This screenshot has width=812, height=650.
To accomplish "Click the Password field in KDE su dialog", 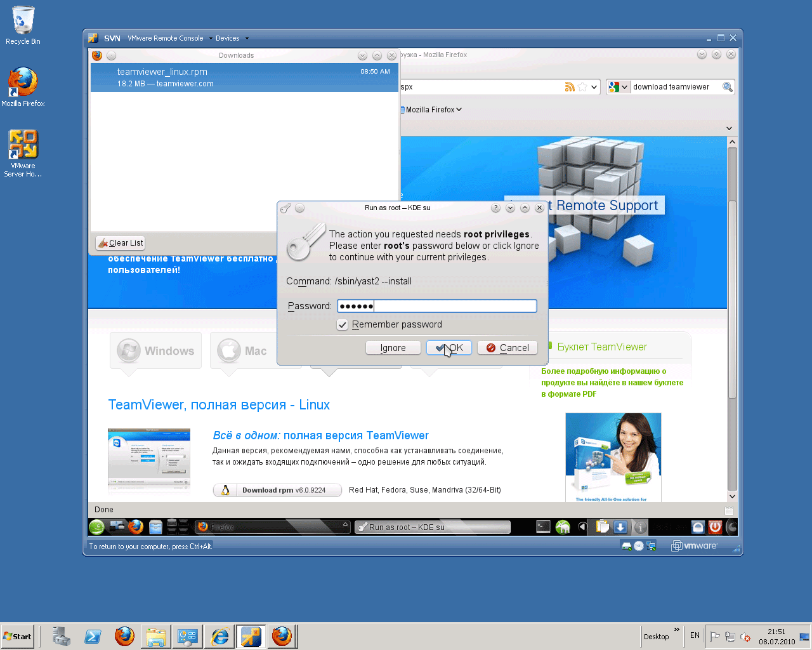I will 437,306.
